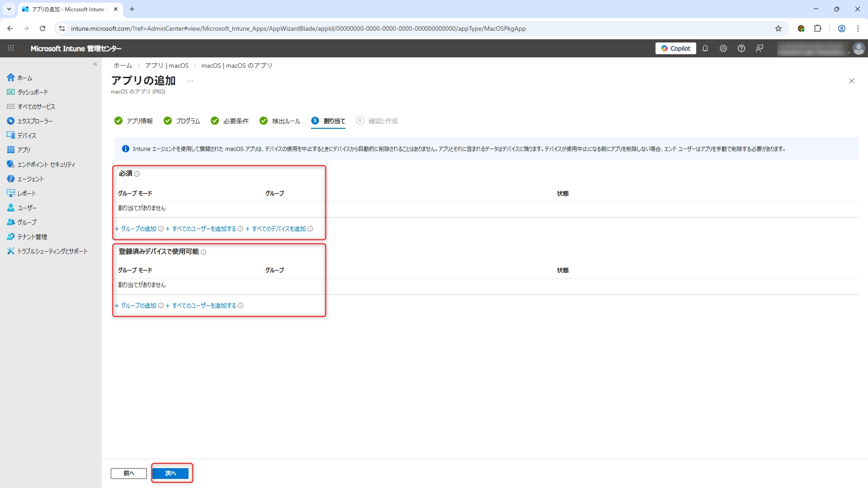Open Chrome tab search dropdown arrow
This screenshot has width=868, height=488.
[9, 9]
